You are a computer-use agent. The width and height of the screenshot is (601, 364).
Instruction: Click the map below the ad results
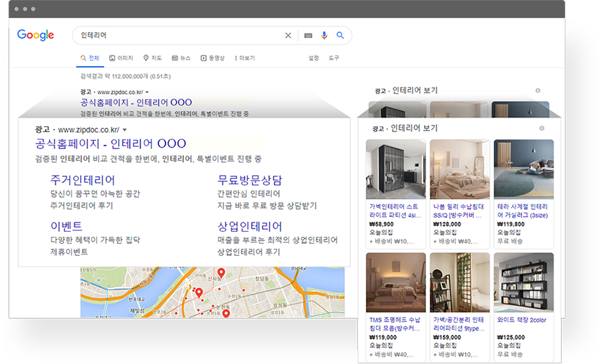pos(212,292)
